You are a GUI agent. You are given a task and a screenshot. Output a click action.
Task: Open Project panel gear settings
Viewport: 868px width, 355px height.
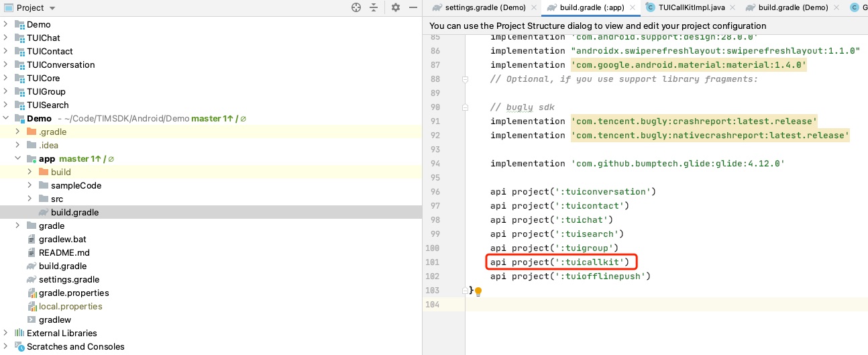click(x=396, y=7)
